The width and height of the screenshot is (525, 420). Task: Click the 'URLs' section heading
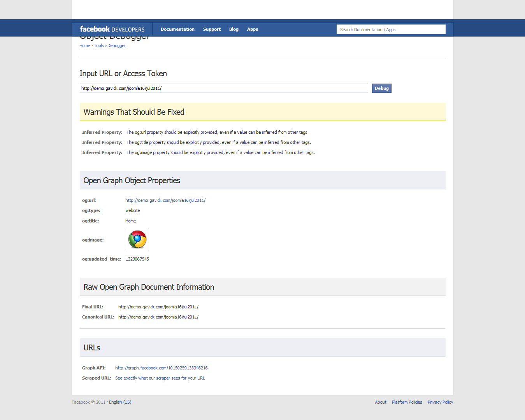point(92,348)
